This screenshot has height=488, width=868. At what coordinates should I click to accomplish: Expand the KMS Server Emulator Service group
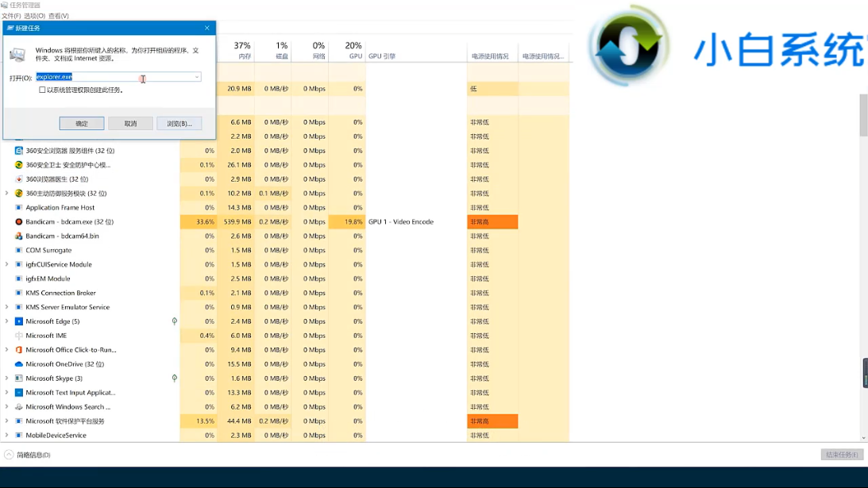(6, 307)
